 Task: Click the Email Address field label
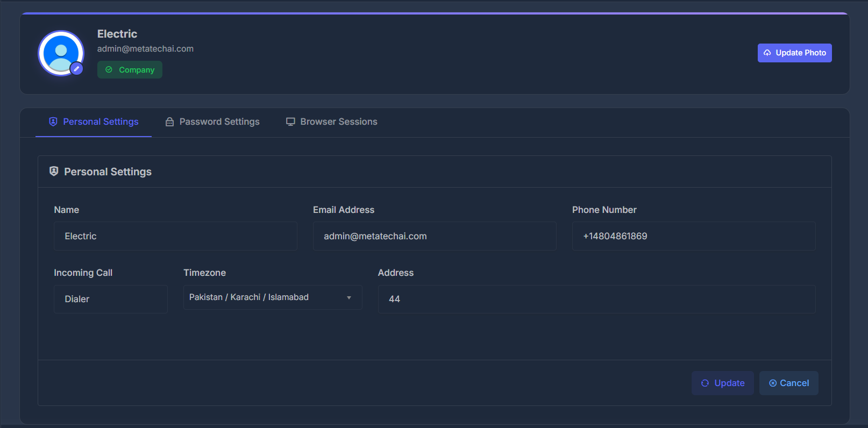coord(344,210)
